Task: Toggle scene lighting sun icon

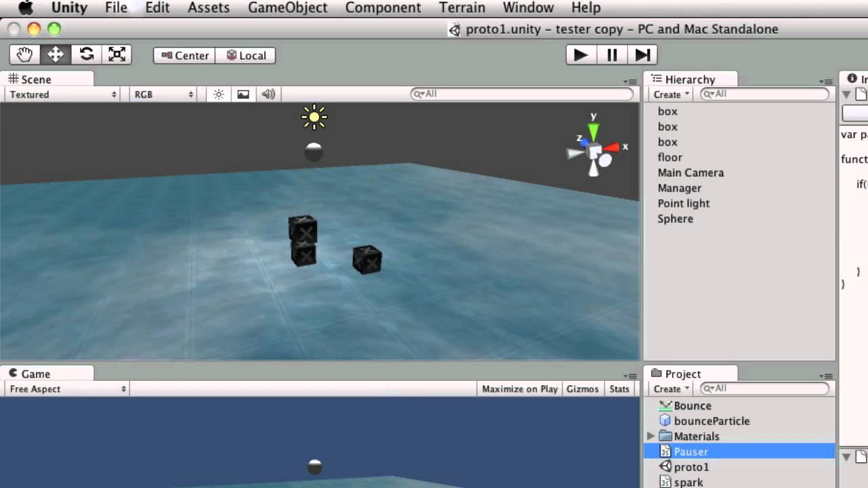Action: 218,94
